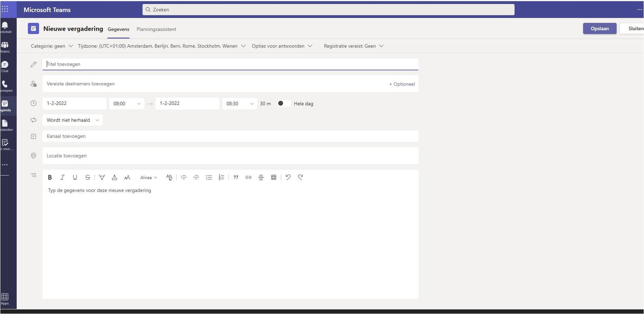Expand Registratie vereist: Geen dropdown
This screenshot has width=644, height=314.
pyautogui.click(x=353, y=46)
